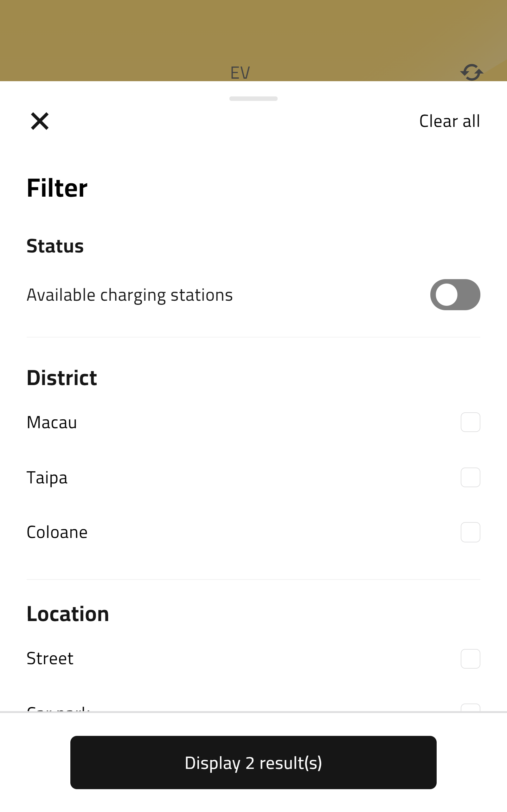
Task: Check the partially visible Car park checkbox
Action: point(471,707)
